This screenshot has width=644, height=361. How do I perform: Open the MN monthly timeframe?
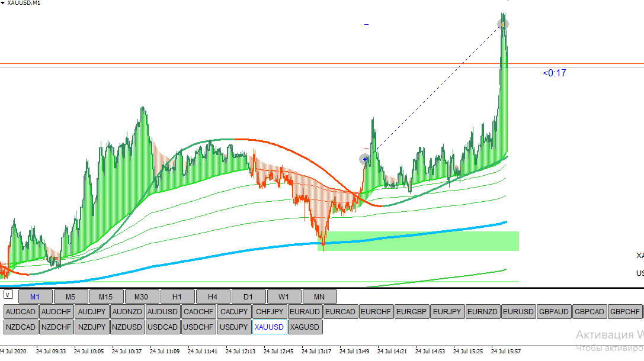(319, 296)
